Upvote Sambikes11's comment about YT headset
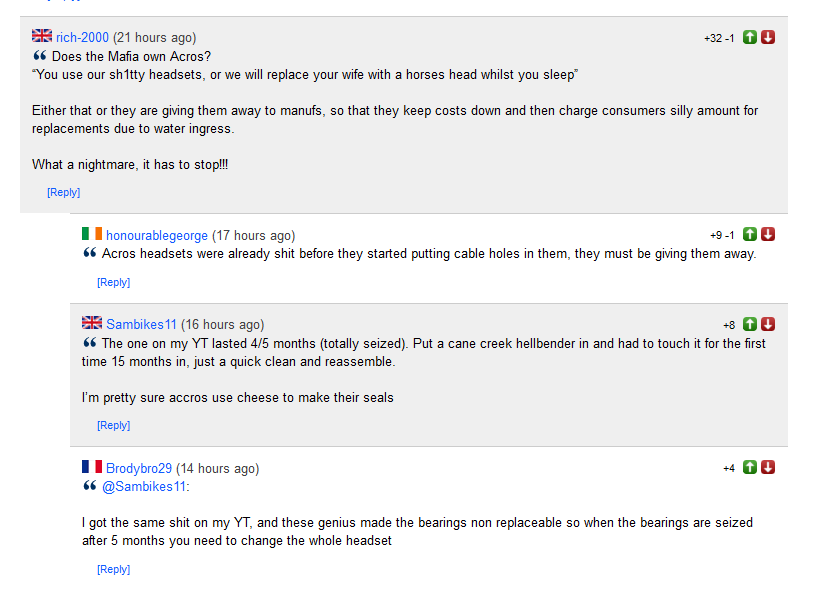 click(x=750, y=324)
